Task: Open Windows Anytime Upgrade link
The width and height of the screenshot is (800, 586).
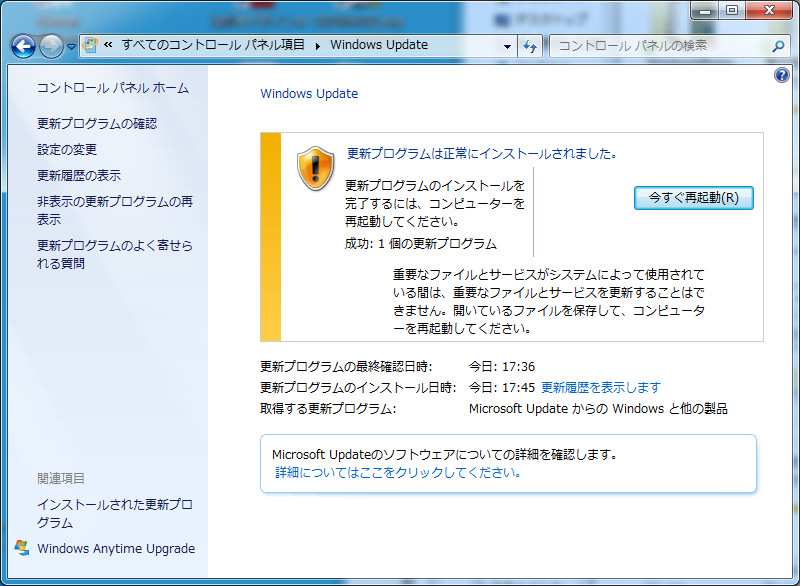Action: click(x=116, y=549)
